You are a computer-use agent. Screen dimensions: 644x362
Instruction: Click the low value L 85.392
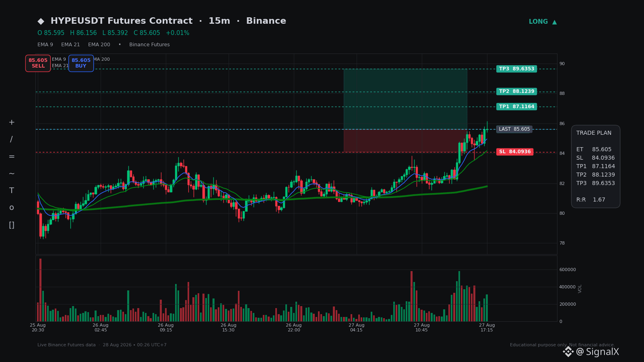coord(115,33)
